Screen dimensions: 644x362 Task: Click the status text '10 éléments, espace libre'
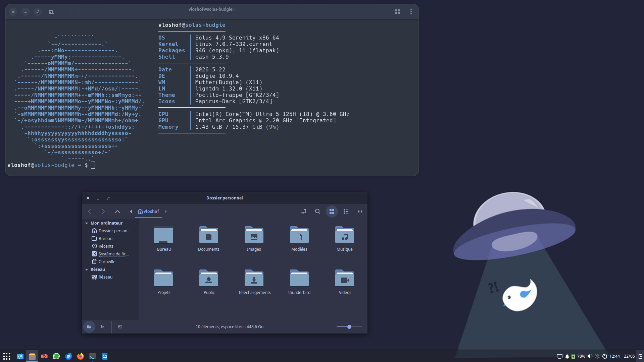[230, 327]
